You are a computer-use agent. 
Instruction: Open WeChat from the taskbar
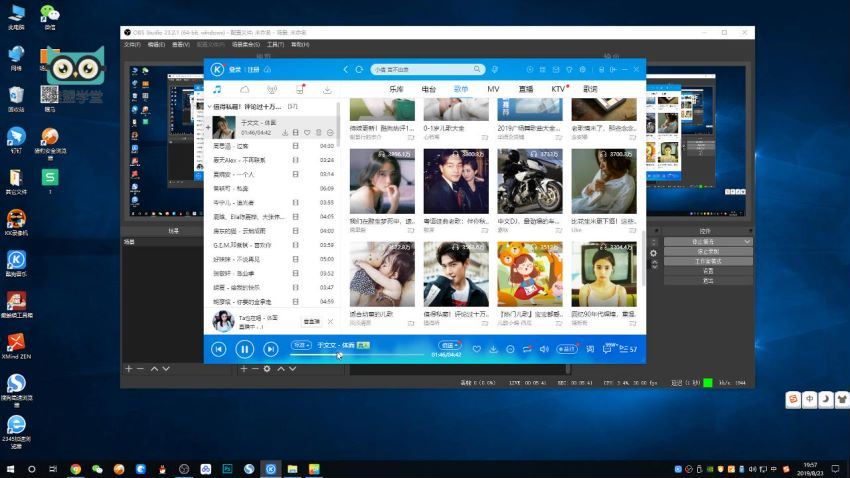click(97, 469)
